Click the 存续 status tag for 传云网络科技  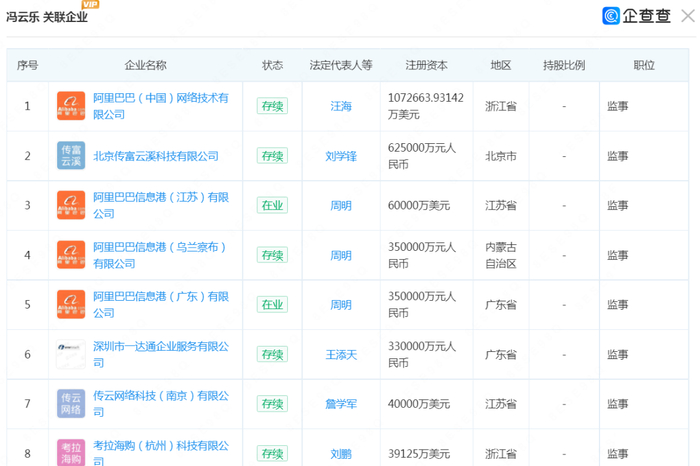(x=272, y=404)
